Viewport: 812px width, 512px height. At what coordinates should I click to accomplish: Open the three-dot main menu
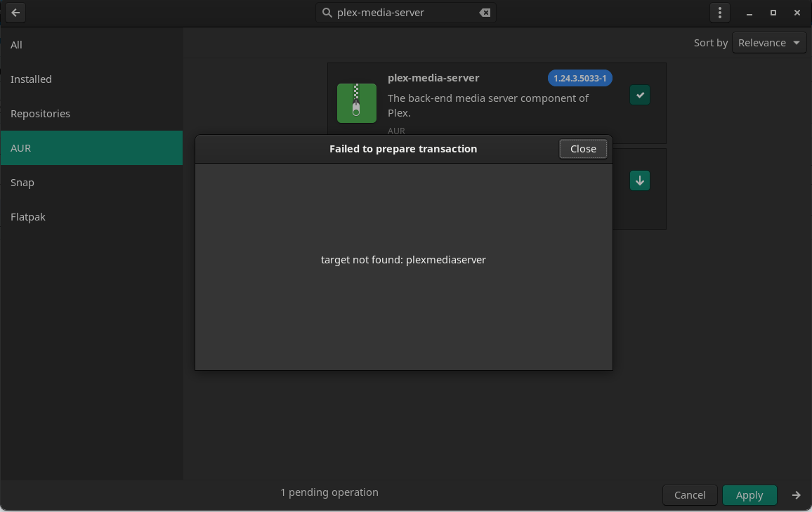719,13
